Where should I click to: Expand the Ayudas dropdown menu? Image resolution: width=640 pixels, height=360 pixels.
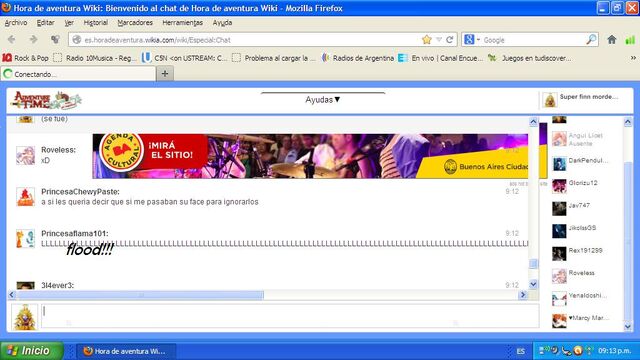[x=322, y=100]
